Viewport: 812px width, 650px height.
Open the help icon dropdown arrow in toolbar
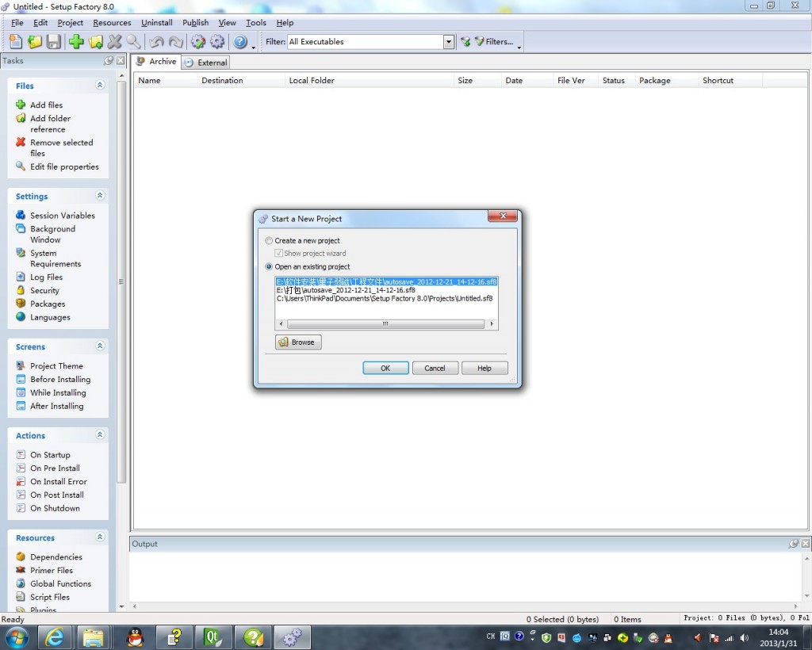(253, 47)
